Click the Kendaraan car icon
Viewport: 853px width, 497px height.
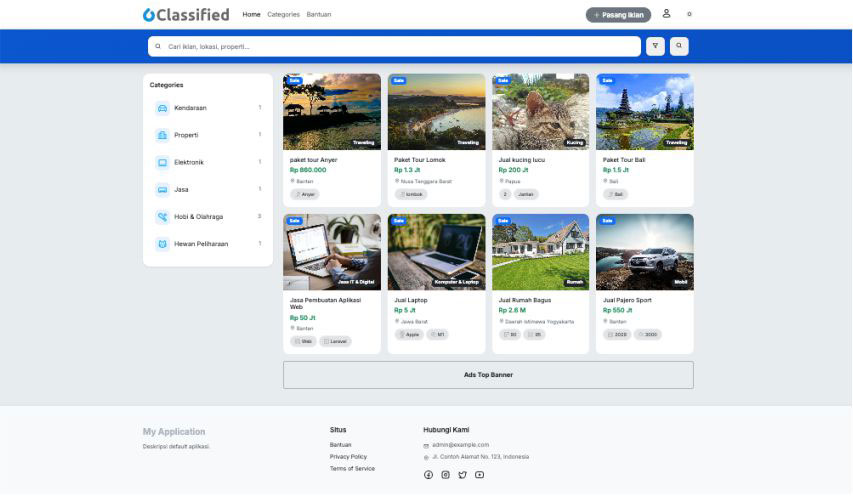pyautogui.click(x=162, y=108)
